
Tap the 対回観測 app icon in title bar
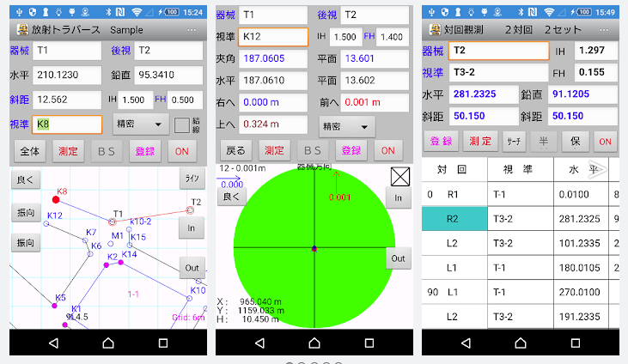pos(436,29)
